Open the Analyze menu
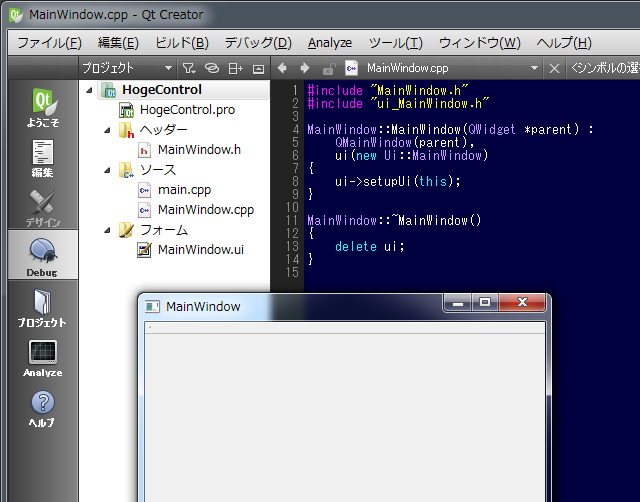Screen dimensions: 640x502 (x=330, y=43)
